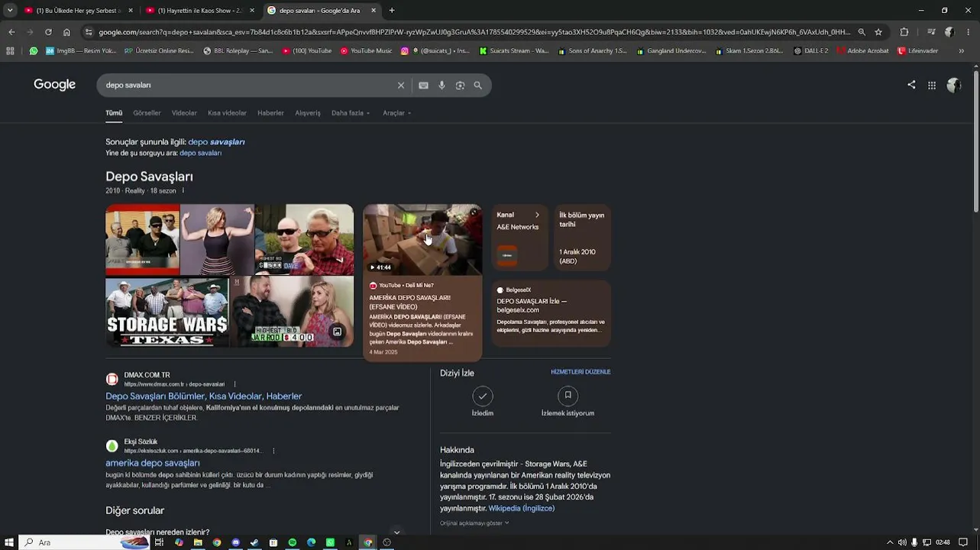980x550 pixels.
Task: Close the 'depo savaları - Google'da Ara' tab
Action: [x=374, y=11]
